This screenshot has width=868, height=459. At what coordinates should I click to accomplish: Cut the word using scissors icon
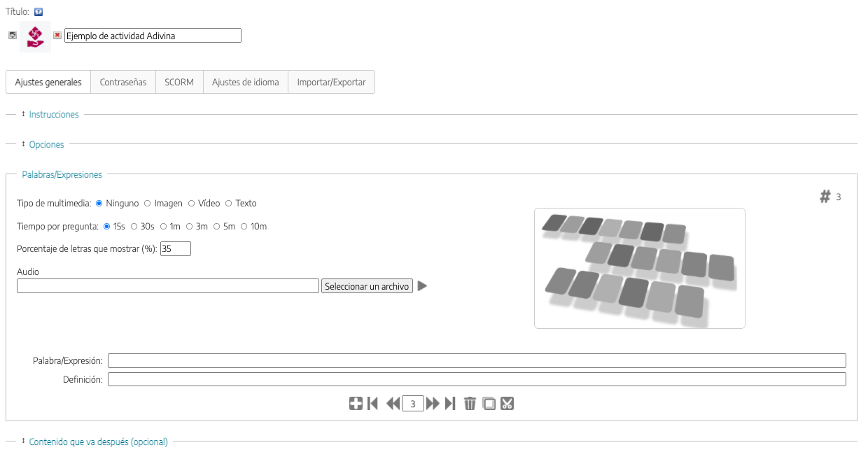tap(507, 404)
